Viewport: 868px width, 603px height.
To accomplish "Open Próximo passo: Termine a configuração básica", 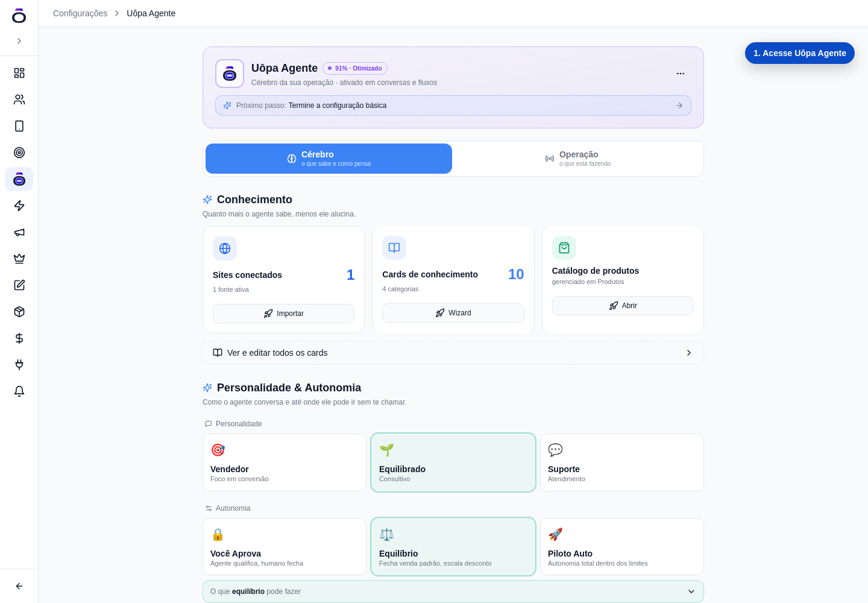I will (453, 106).
